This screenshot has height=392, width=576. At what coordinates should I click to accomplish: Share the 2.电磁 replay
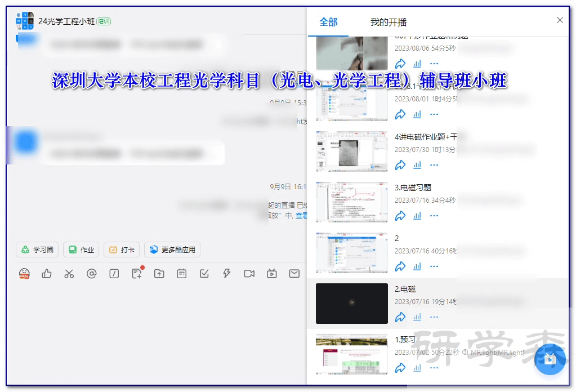[400, 317]
